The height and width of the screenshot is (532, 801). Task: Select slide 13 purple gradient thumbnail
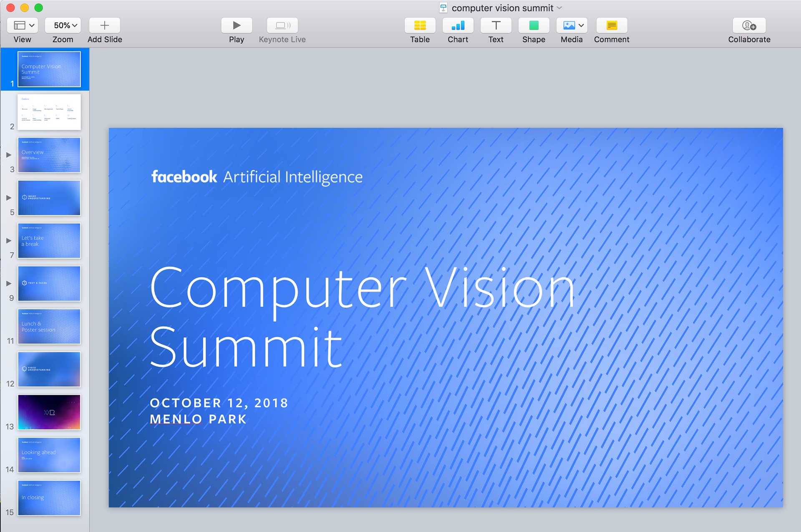pos(49,412)
